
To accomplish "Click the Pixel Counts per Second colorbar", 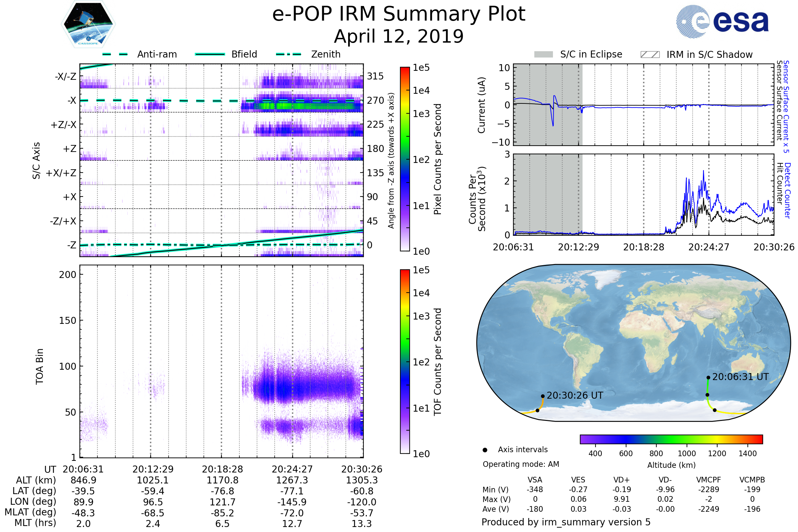I will (x=405, y=159).
